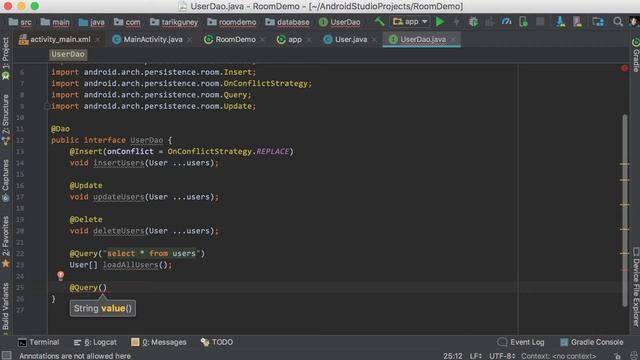Click the Apply Changes lightning icon
640x360 pixels.
(x=456, y=22)
